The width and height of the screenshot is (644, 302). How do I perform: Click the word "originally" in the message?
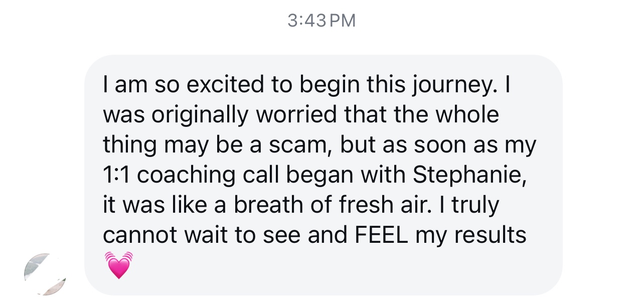coord(200,115)
